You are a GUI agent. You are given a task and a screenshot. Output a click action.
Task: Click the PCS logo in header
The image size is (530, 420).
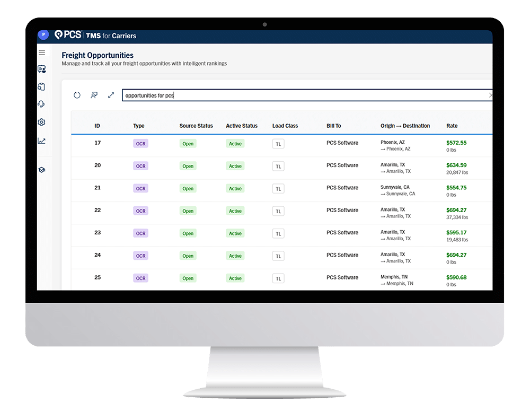point(68,36)
